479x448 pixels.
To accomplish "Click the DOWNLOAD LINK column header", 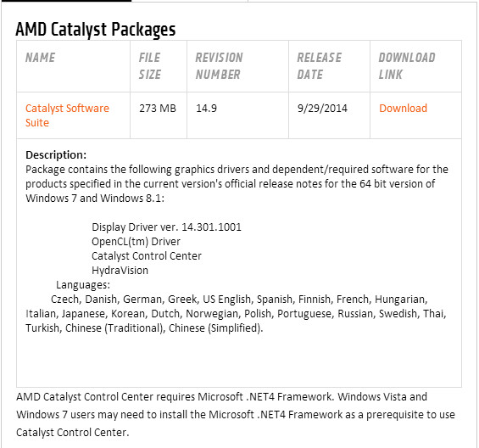I will [x=407, y=66].
